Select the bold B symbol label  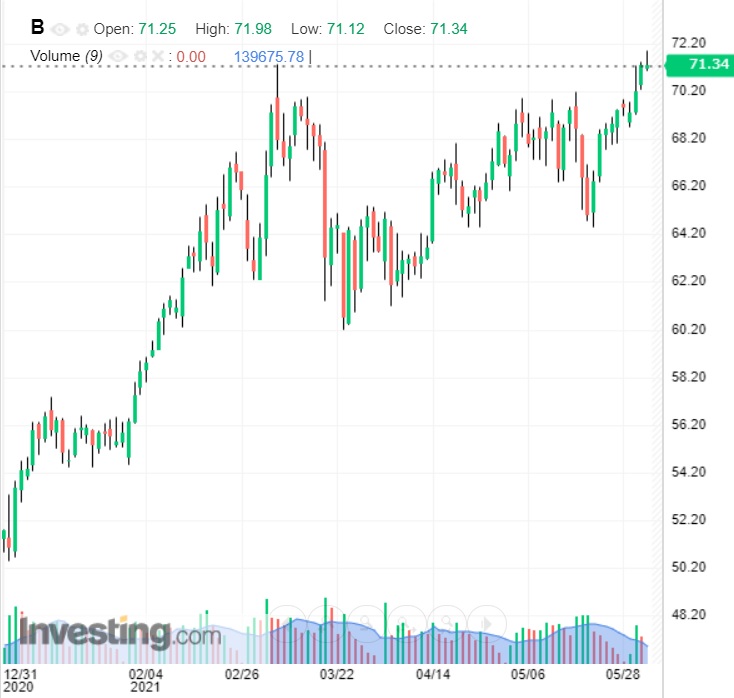37,28
